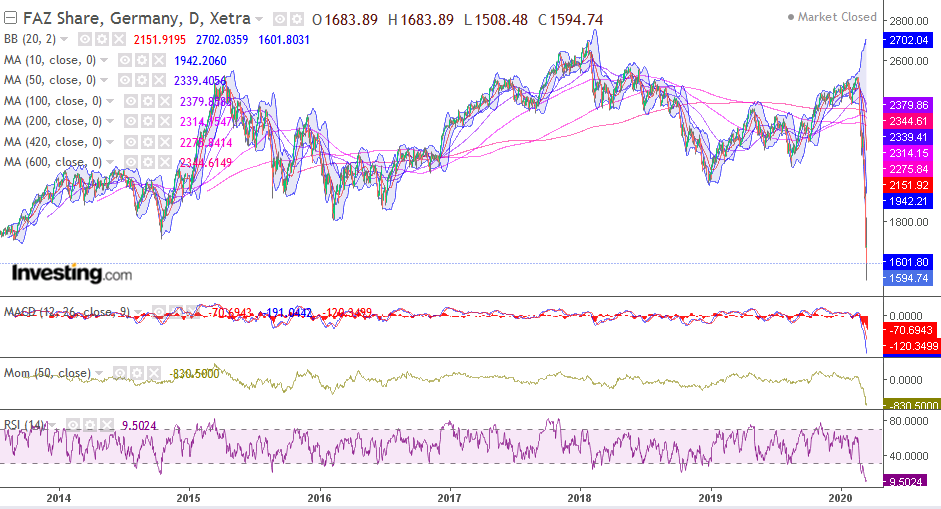The height and width of the screenshot is (509, 941).
Task: Hide the MACD indicator with eye icon
Action: 158,312
